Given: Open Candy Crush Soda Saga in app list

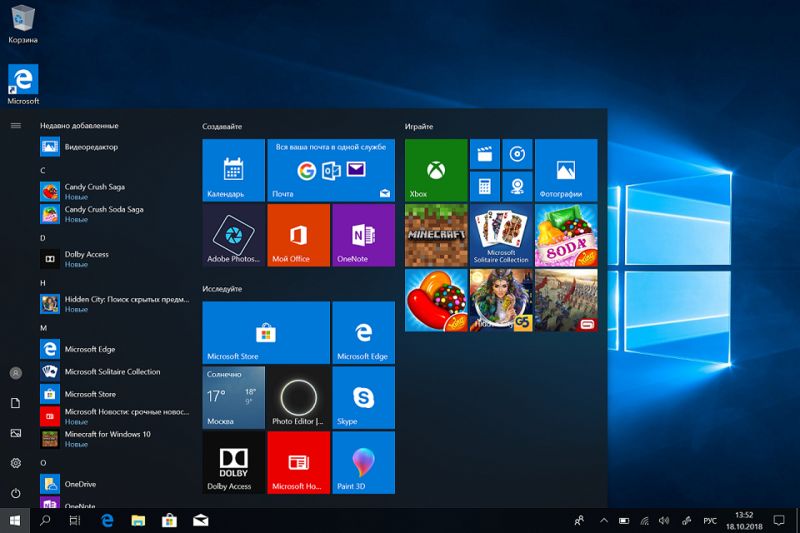Looking at the screenshot, I should [x=116, y=214].
